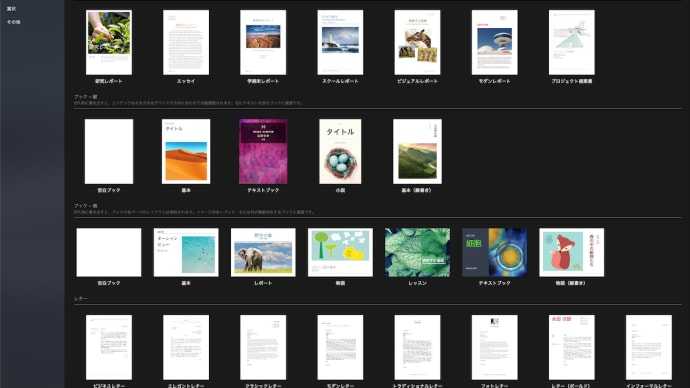Image resolution: width=690 pixels, height=388 pixels.
Task: Choose the スクールレポート lighthouse template
Action: tap(340, 42)
